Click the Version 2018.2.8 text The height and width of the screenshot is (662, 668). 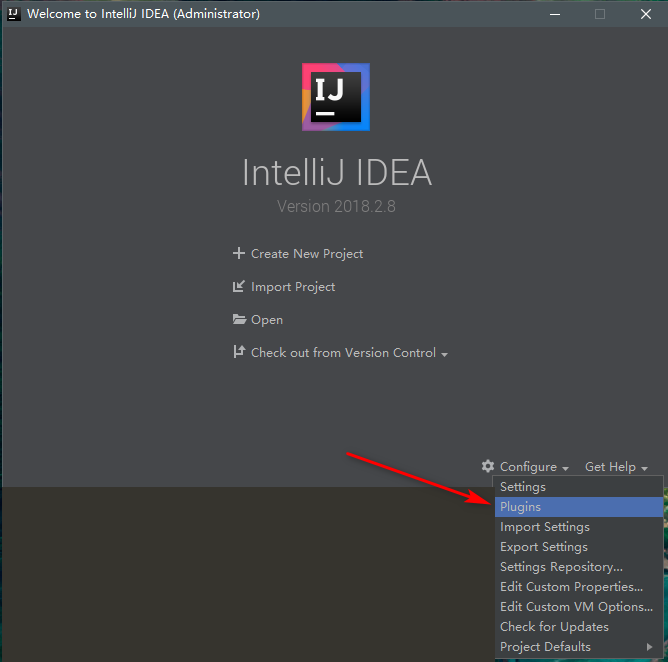[336, 207]
